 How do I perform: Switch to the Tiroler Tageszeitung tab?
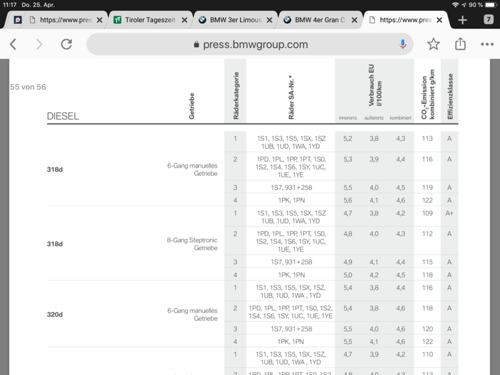145,20
